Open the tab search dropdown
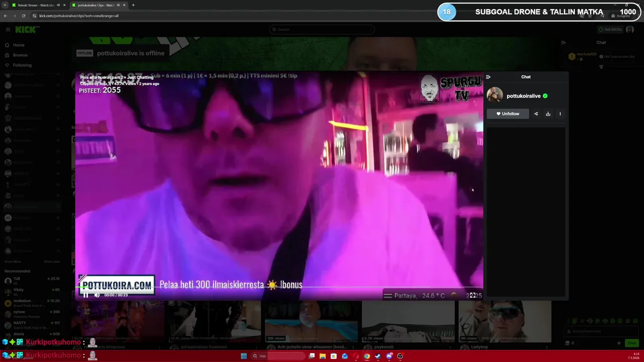The image size is (644, 362). [5, 5]
